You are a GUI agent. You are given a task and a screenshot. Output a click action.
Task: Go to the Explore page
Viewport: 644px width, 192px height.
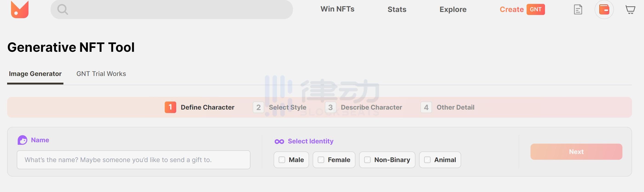coord(453,9)
